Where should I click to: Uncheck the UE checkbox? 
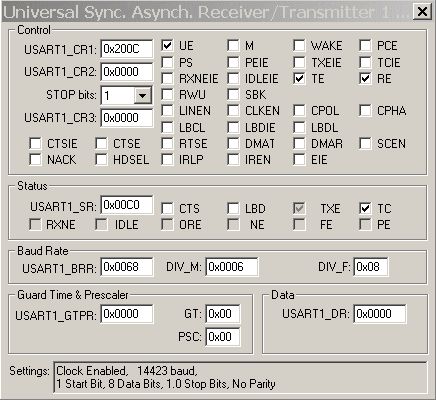click(x=167, y=45)
